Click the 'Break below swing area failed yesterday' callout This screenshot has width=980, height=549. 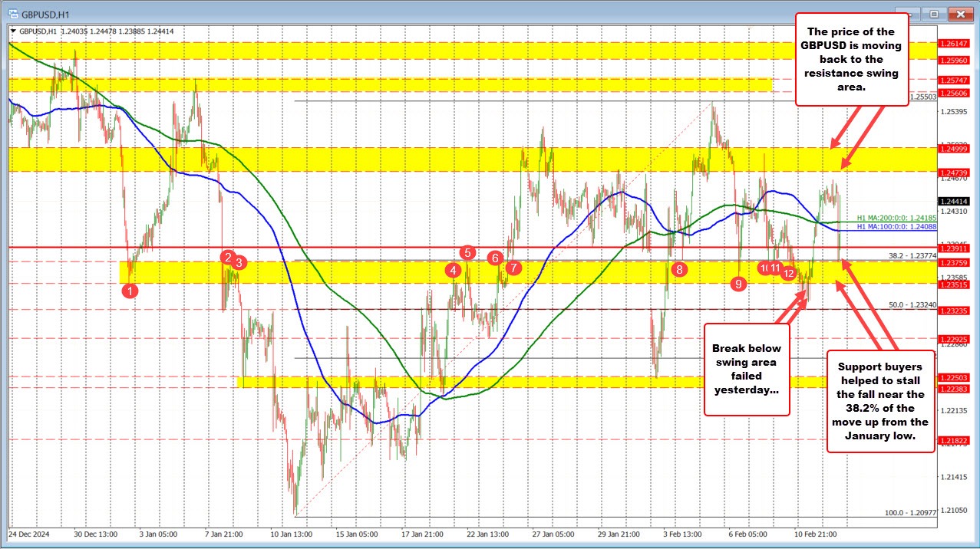pos(746,371)
